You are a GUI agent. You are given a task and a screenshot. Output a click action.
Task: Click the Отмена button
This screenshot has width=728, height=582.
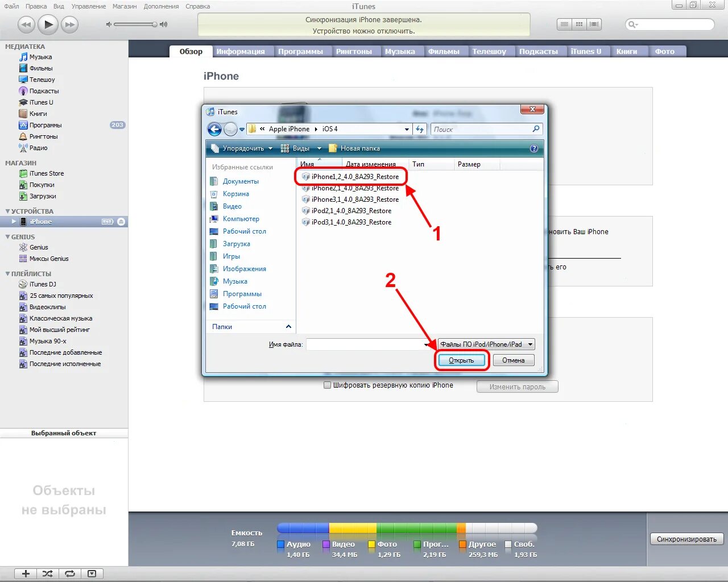coord(514,360)
